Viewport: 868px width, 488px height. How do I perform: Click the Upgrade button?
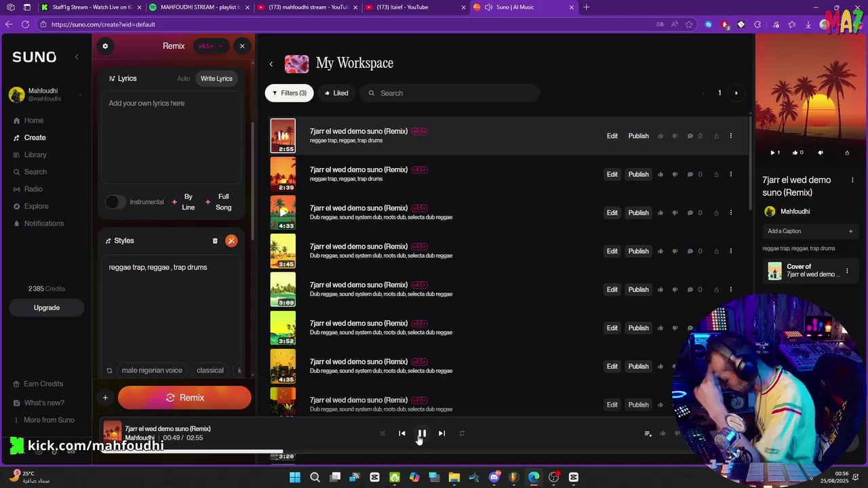pyautogui.click(x=47, y=308)
